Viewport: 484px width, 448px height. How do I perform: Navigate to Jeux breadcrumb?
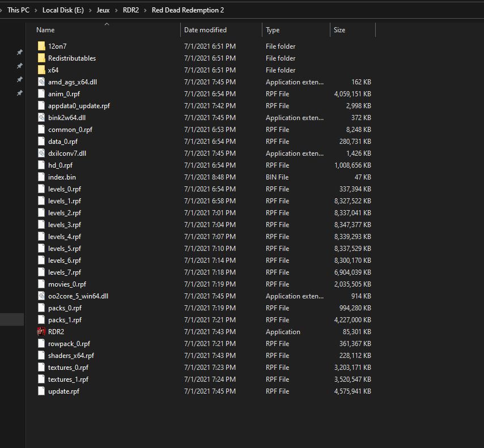(x=103, y=10)
